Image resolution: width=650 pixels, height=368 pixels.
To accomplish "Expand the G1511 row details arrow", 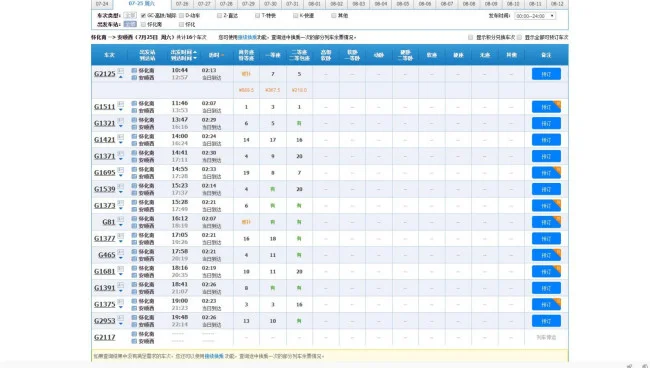I will tap(121, 110).
